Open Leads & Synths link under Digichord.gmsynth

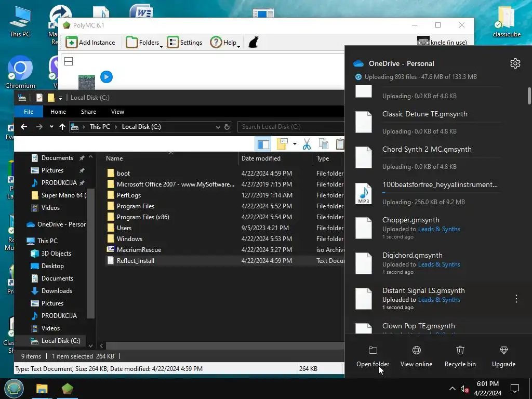click(439, 264)
